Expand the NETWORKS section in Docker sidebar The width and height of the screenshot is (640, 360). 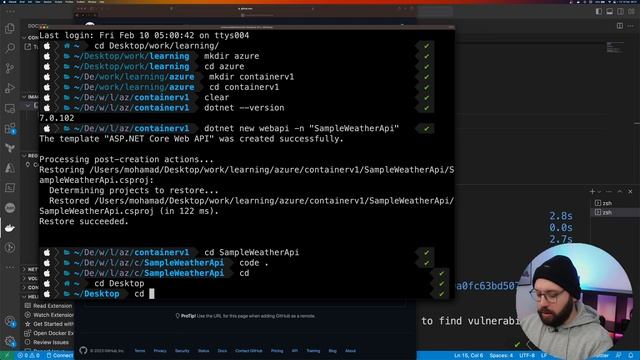[x=31, y=269]
